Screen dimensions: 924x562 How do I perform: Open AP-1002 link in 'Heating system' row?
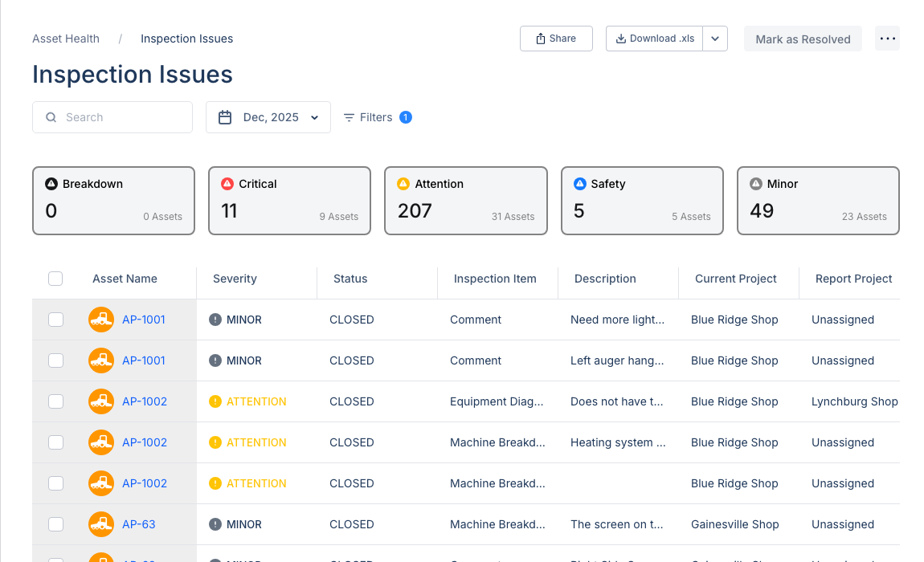(x=145, y=442)
